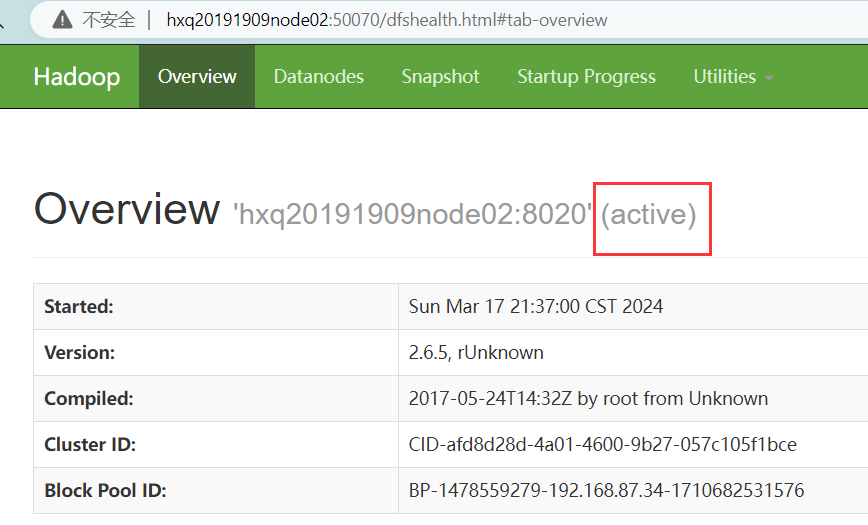Click the Block Pool ID: row label
This screenshot has width=868, height=525.
[x=105, y=490]
